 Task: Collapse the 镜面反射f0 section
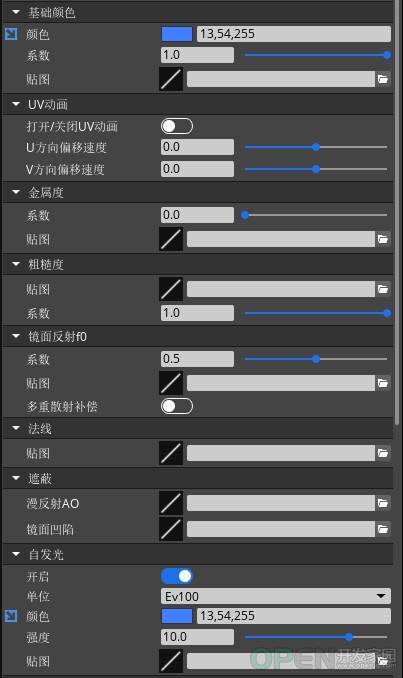16,336
